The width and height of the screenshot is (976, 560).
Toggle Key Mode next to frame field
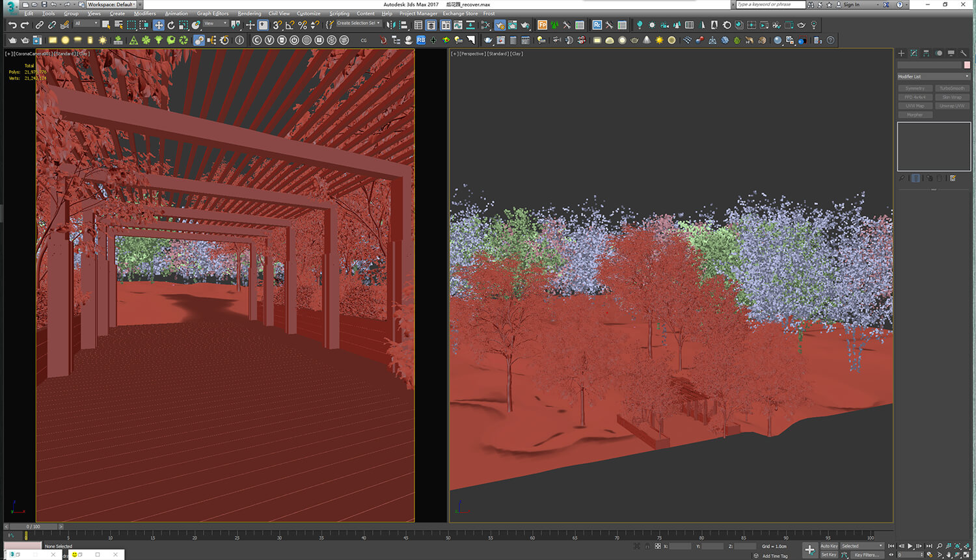[891, 555]
